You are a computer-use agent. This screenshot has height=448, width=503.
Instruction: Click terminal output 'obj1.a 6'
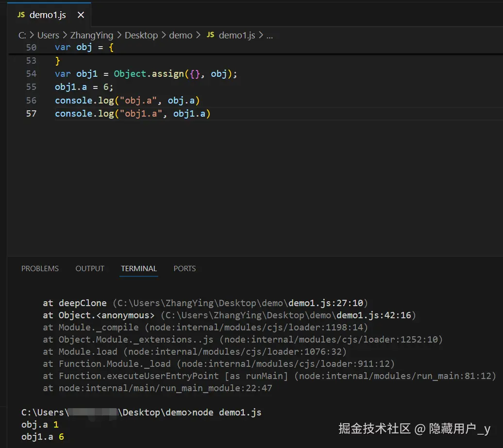(x=43, y=437)
